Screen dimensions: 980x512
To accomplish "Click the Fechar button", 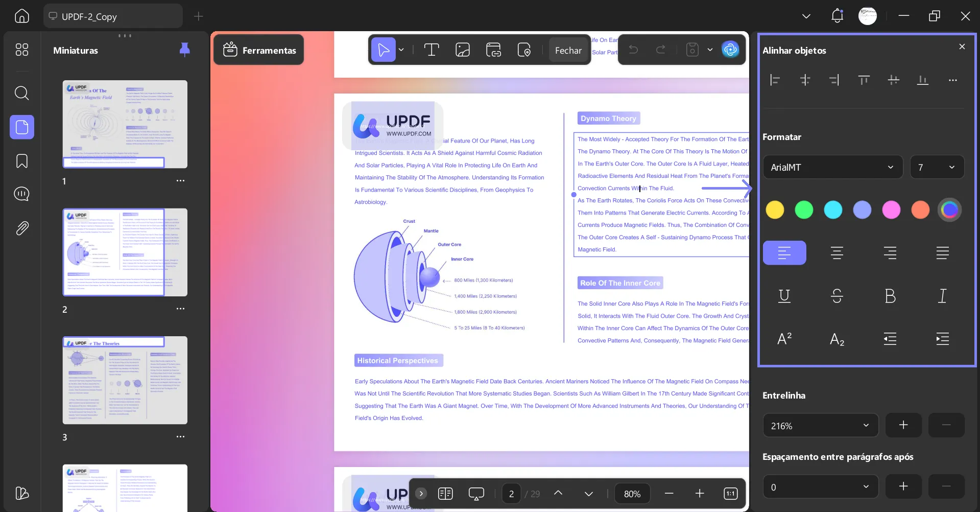I will 568,50.
